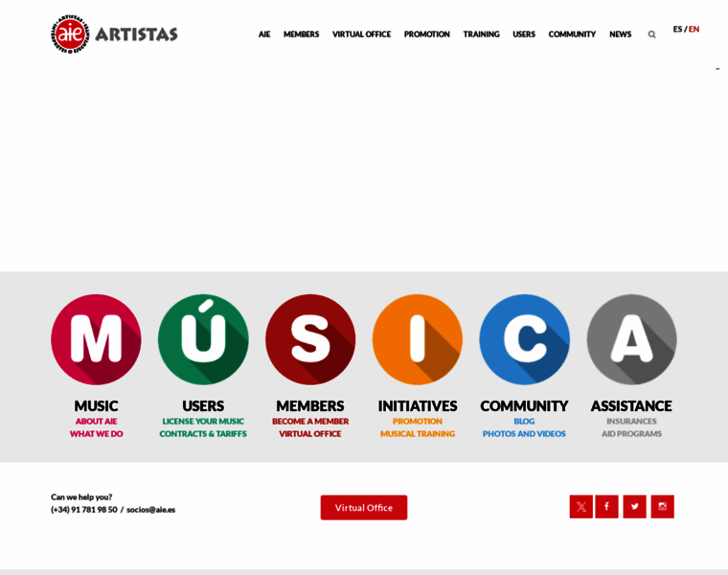This screenshot has height=575, width=728.
Task: Click the USERS heading below green circle
Action: [x=203, y=406]
